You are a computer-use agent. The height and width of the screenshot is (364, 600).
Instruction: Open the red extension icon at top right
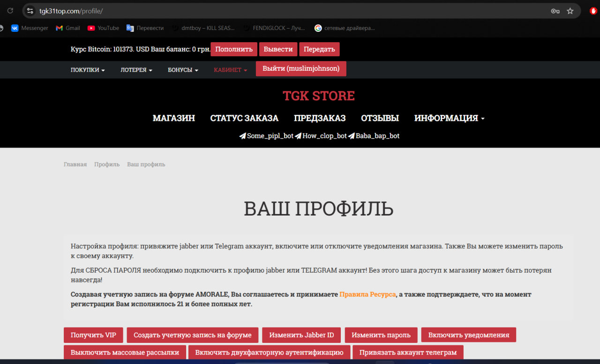click(593, 11)
